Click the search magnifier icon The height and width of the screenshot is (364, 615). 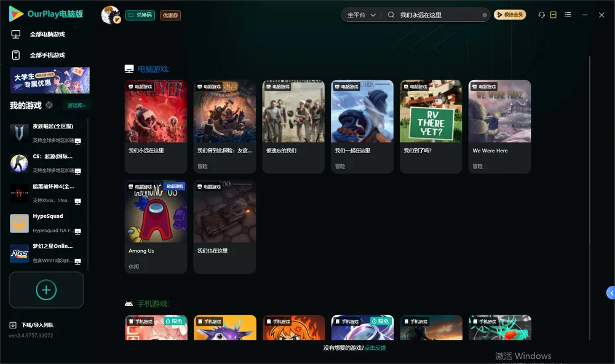pos(391,15)
